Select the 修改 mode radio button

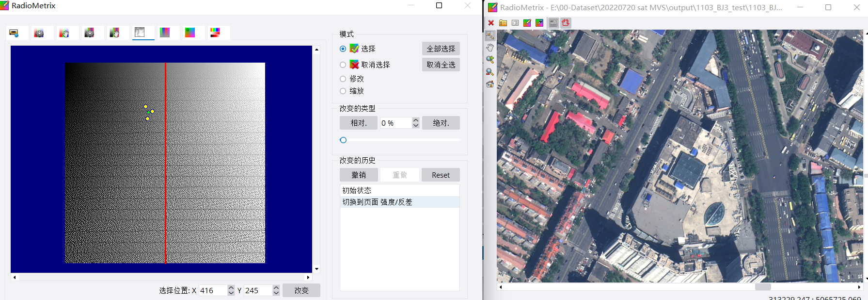(343, 79)
